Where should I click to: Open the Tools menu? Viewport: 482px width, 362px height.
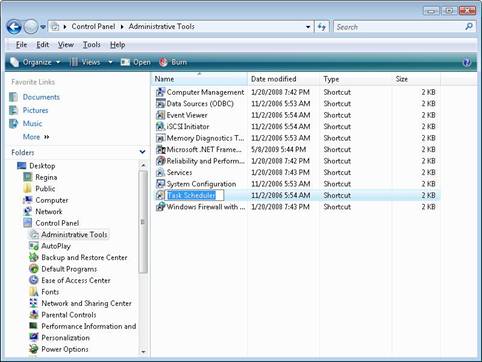pos(92,45)
